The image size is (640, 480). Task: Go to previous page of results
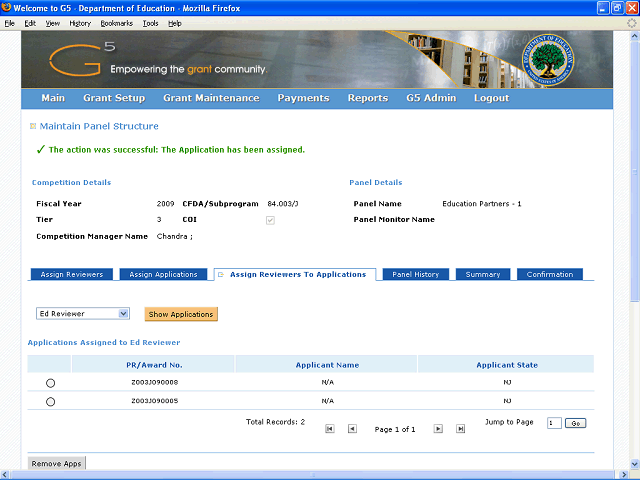click(x=352, y=429)
